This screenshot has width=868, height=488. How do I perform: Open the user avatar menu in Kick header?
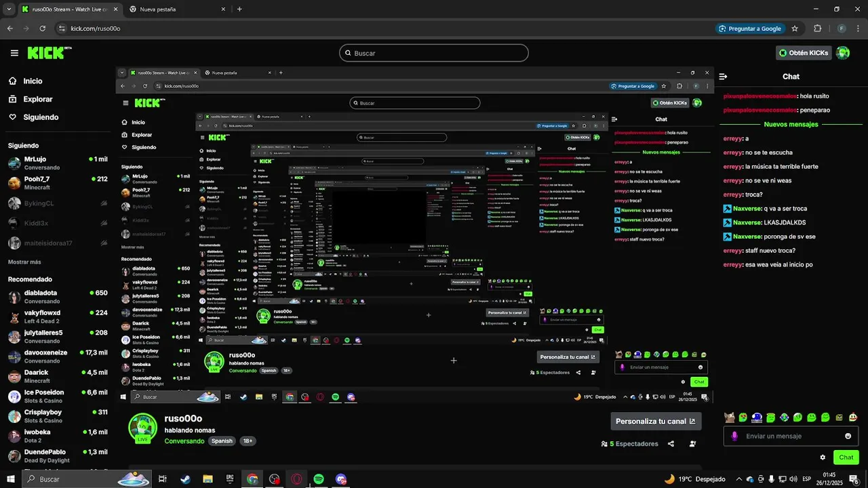tap(843, 53)
